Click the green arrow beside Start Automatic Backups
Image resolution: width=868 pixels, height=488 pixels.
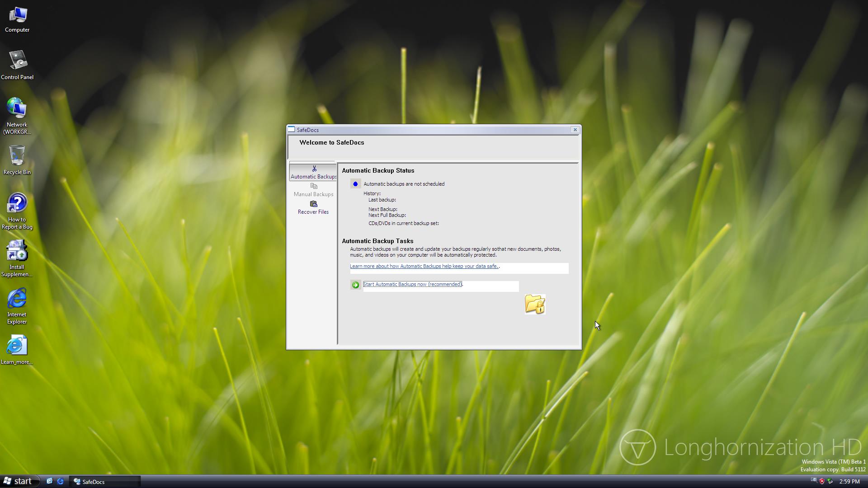355,285
